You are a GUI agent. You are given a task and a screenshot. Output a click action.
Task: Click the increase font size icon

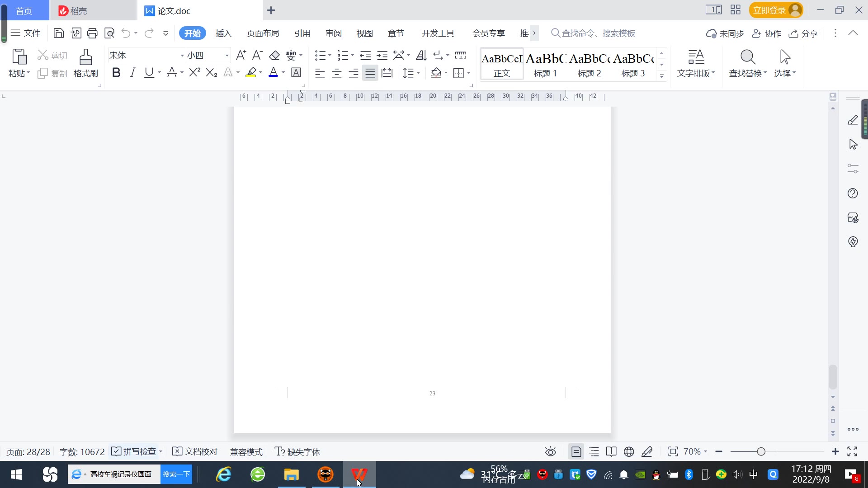(x=241, y=56)
